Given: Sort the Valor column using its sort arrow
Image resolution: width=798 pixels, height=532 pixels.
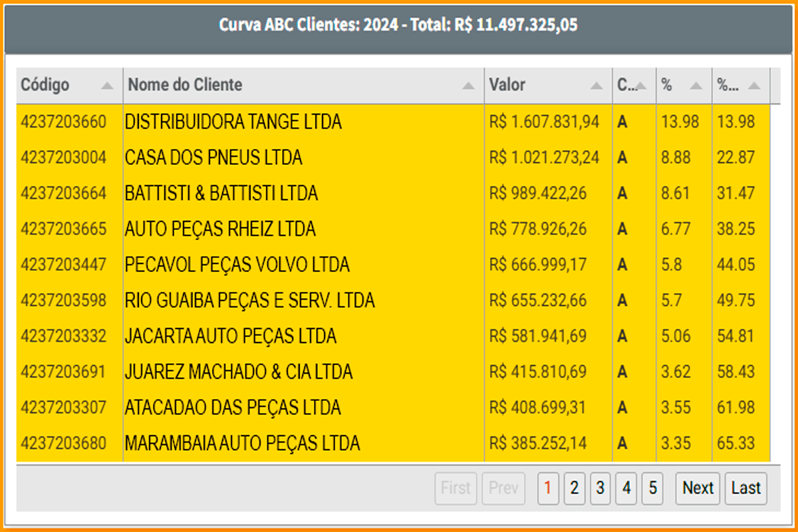Looking at the screenshot, I should [597, 85].
